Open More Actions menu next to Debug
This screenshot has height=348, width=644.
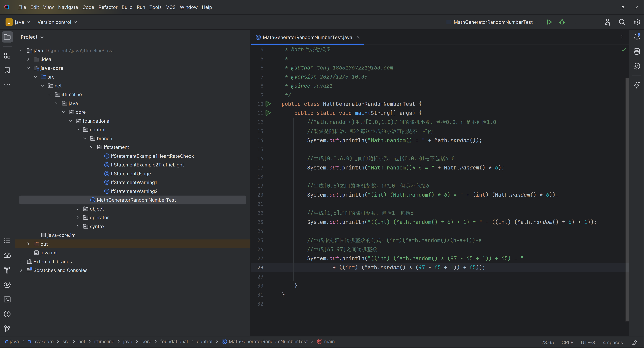575,22
